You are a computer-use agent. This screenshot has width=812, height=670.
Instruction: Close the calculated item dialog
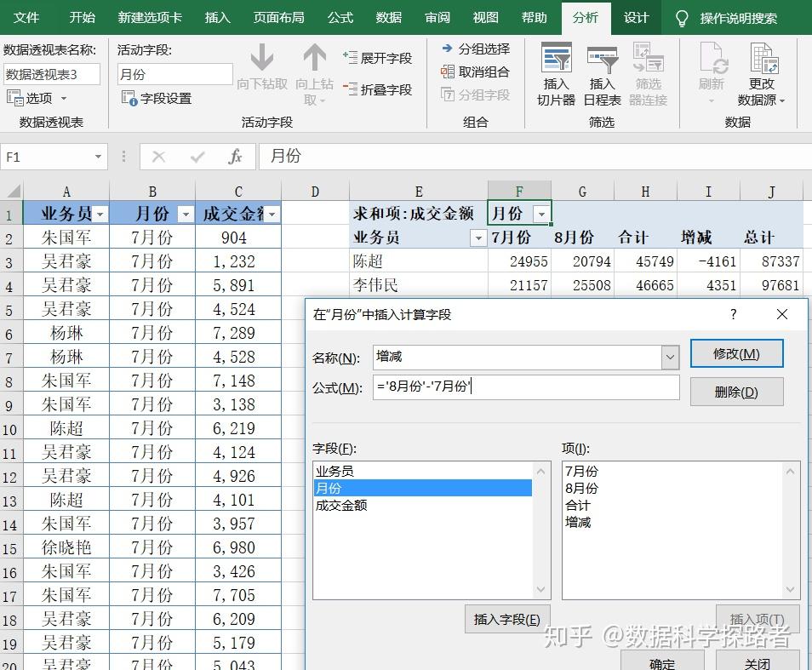pyautogui.click(x=782, y=314)
